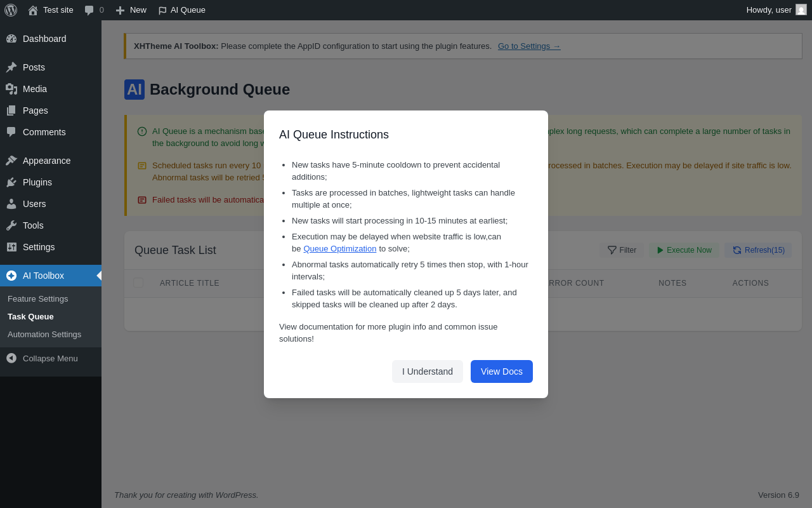The image size is (812, 508).
Task: Click the comments bubble icon in admin bar
Action: coord(89,10)
